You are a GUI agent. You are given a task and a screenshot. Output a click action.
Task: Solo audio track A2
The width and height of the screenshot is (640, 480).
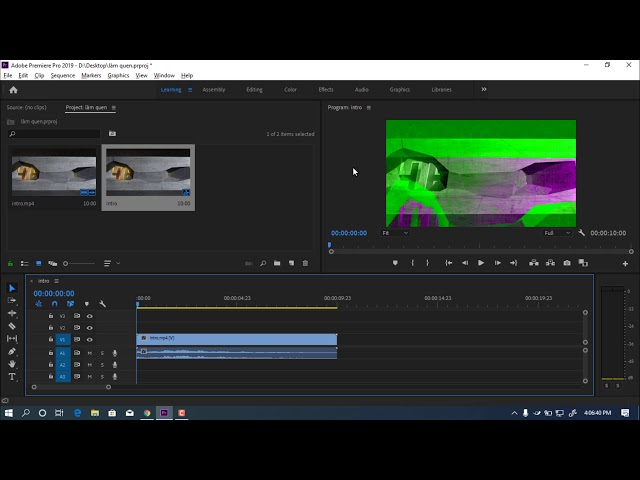pos(102,365)
